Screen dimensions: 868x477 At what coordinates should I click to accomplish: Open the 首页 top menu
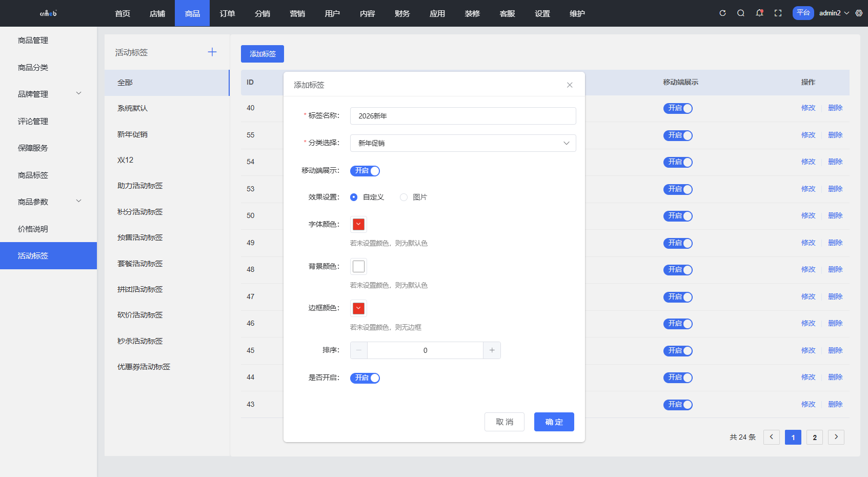click(x=123, y=13)
